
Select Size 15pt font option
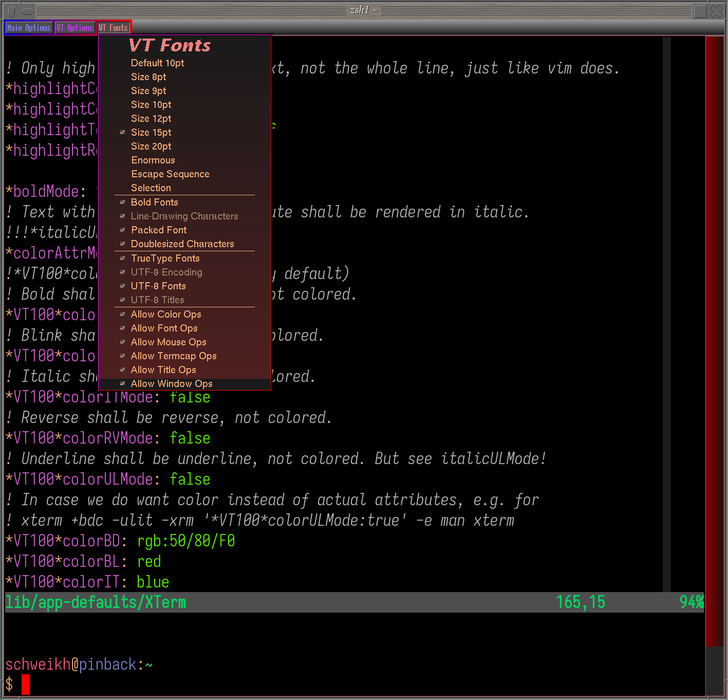click(x=151, y=133)
